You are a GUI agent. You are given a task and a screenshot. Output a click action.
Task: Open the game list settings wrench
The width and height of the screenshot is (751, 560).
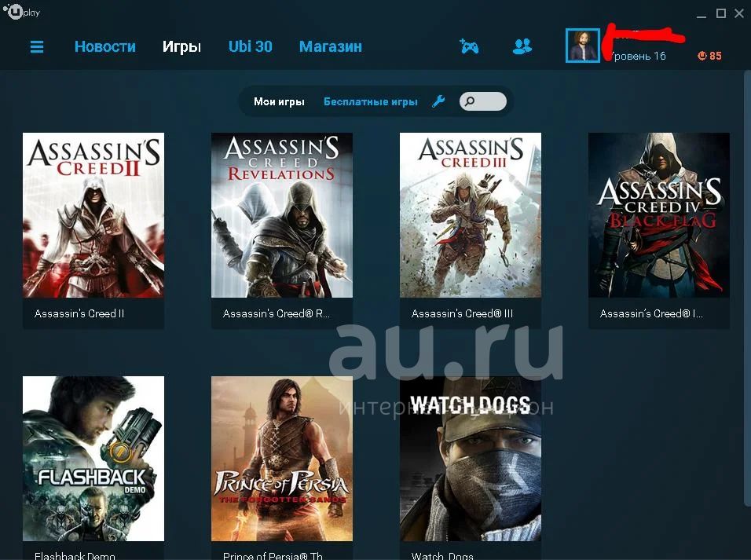(x=438, y=101)
